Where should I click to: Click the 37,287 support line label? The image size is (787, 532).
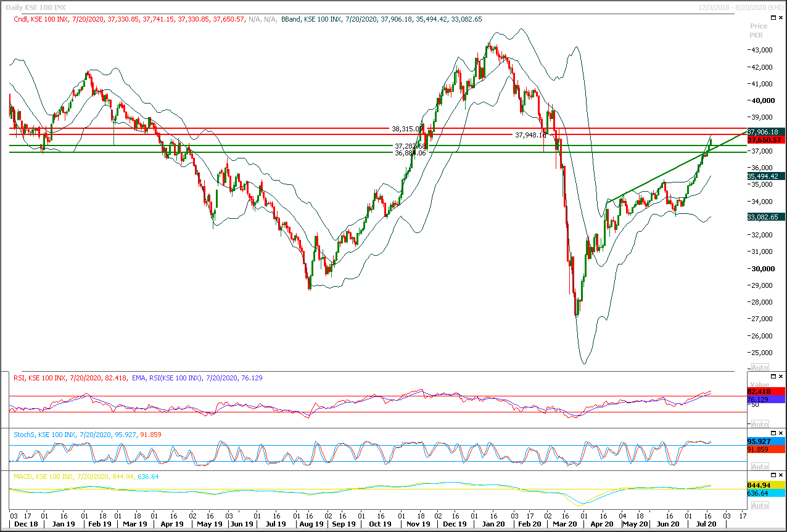(x=410, y=147)
